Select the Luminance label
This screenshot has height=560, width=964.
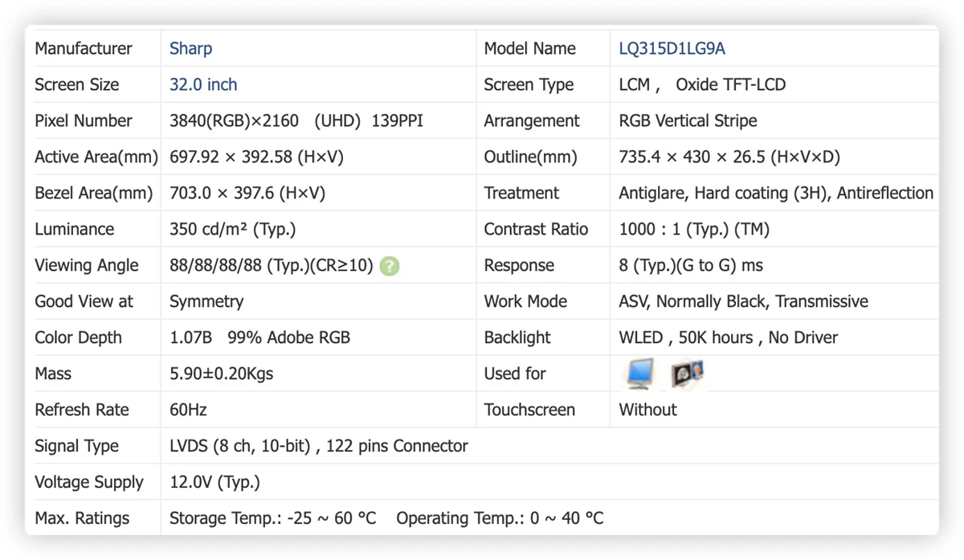pyautogui.click(x=75, y=229)
